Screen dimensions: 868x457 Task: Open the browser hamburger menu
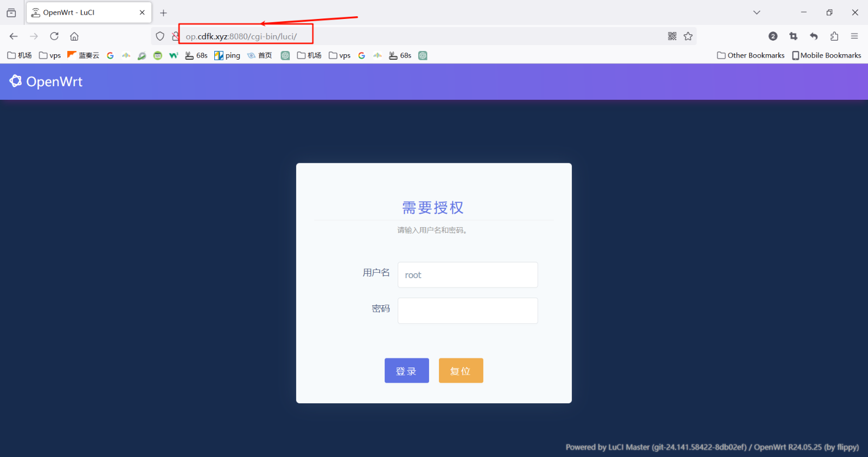(x=854, y=36)
